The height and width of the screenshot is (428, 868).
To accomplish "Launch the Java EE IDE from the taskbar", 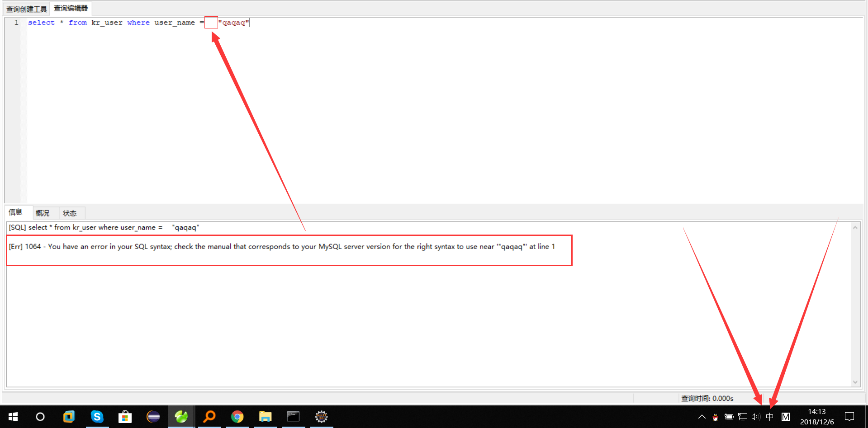I will pos(321,416).
